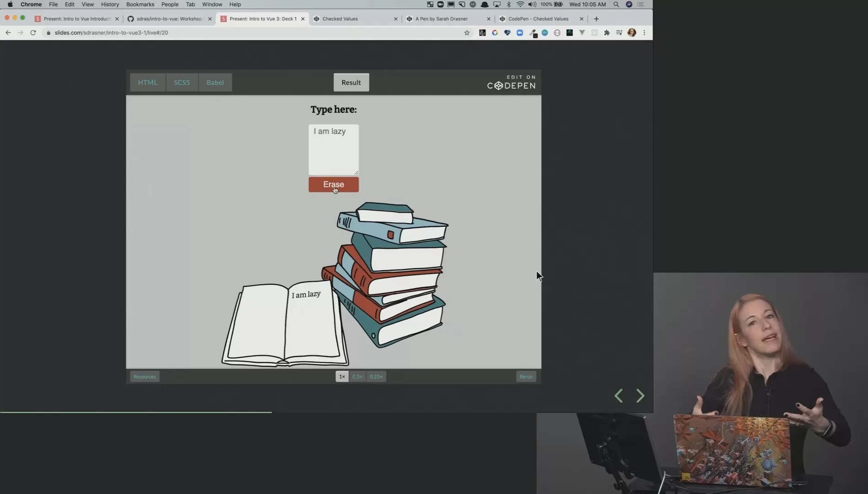Image resolution: width=868 pixels, height=494 pixels.
Task: Click the Rerun button
Action: [526, 376]
